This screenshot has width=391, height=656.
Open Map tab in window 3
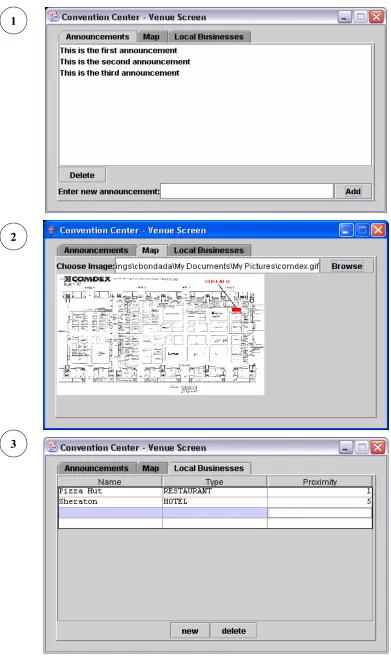[151, 469]
